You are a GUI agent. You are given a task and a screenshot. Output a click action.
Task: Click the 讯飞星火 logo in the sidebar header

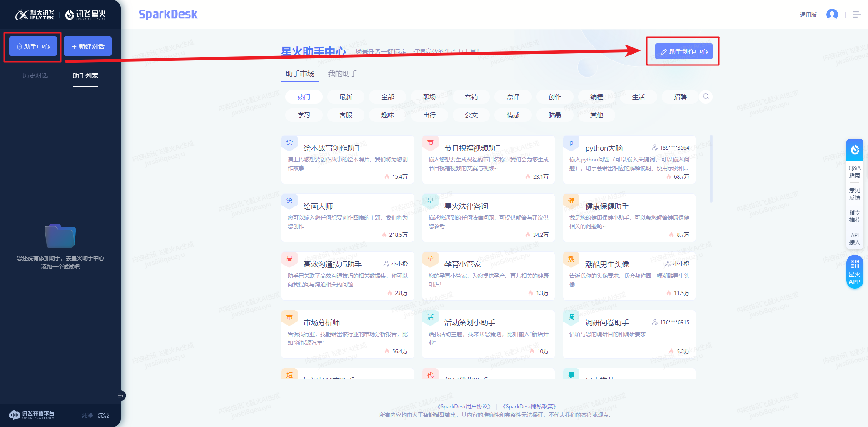click(x=85, y=15)
